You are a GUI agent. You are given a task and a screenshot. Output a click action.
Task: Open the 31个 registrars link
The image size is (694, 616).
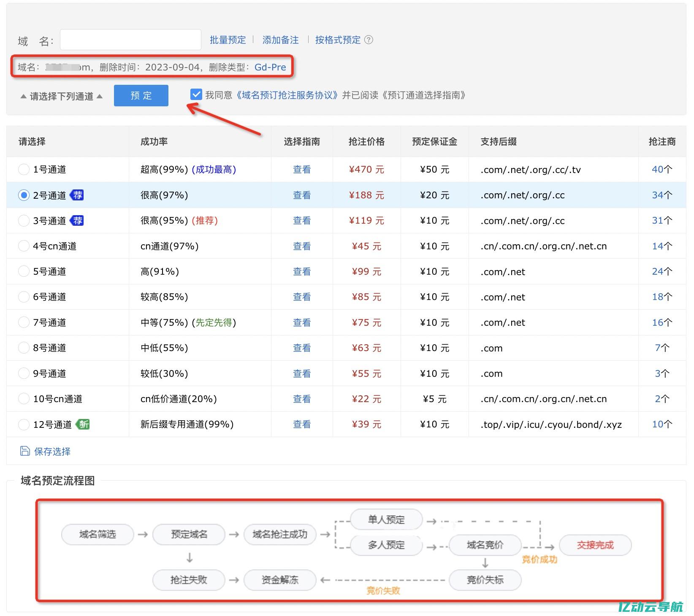[662, 220]
